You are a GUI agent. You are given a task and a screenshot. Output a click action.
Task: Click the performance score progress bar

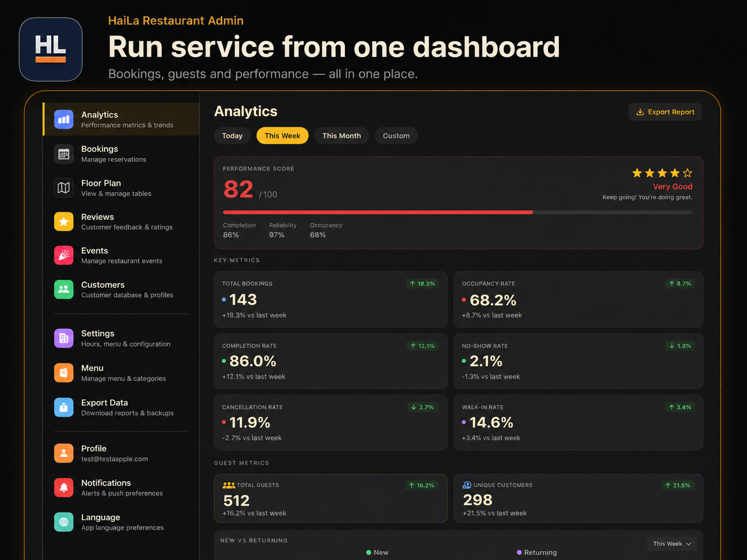tap(458, 212)
